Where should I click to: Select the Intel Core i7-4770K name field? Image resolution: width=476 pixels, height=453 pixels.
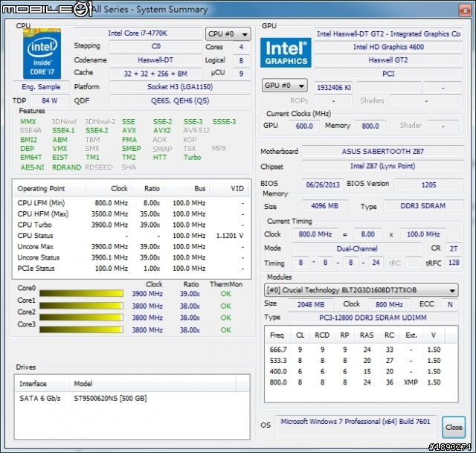coord(138,33)
